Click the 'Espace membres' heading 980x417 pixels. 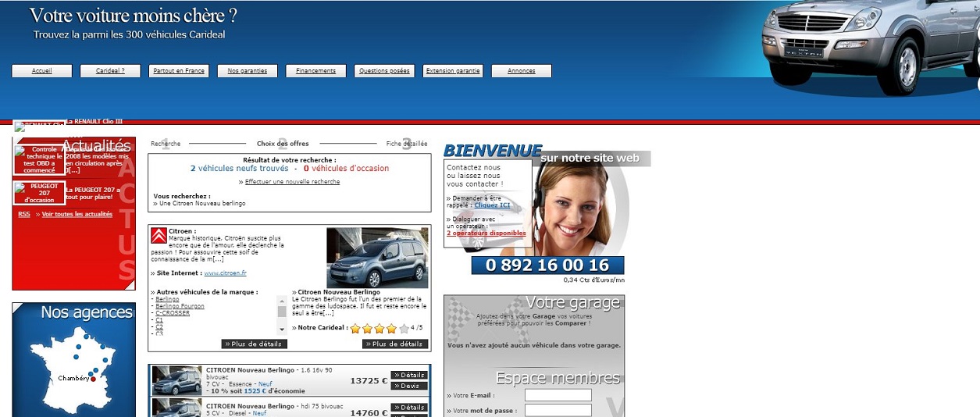[558, 379]
